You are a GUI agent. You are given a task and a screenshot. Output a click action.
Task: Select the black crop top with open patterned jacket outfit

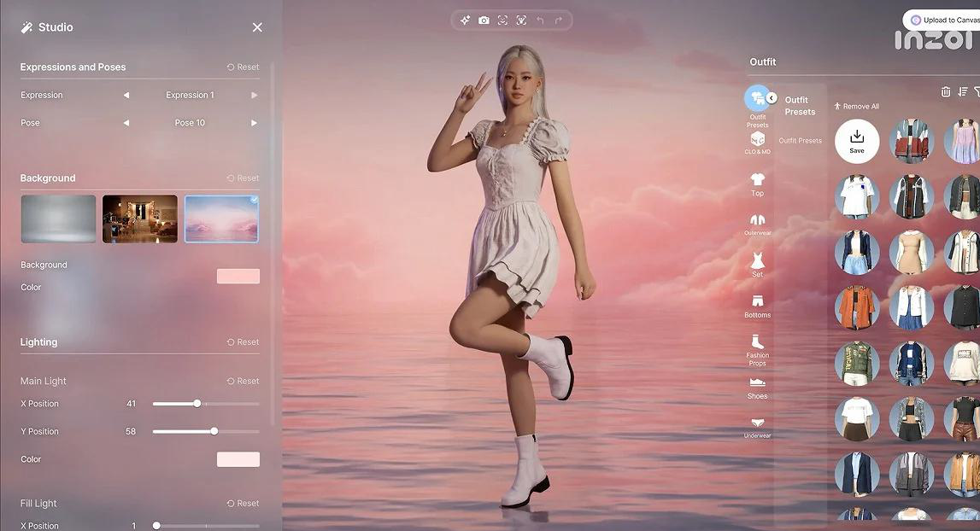click(912, 418)
